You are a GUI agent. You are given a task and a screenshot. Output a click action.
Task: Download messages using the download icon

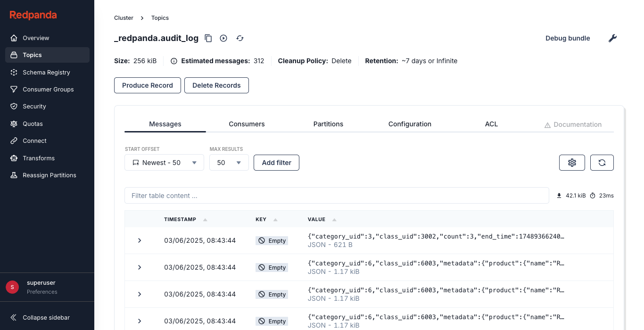coord(559,195)
